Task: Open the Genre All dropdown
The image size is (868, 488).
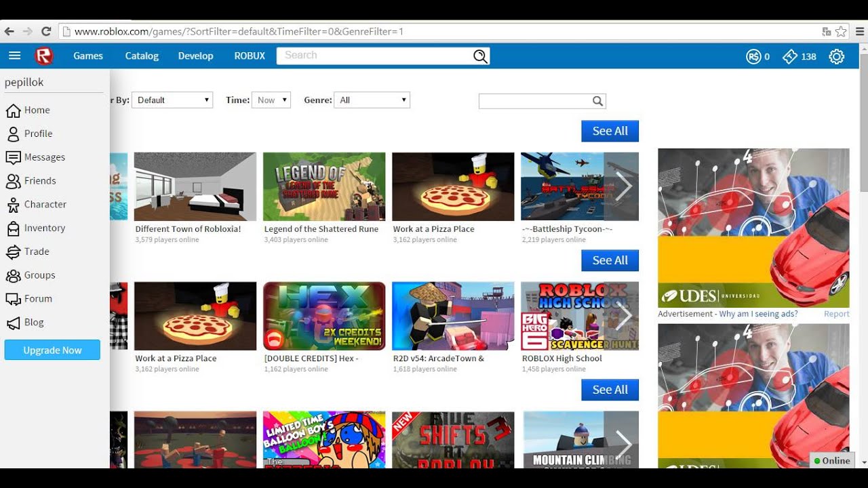Action: 372,100
